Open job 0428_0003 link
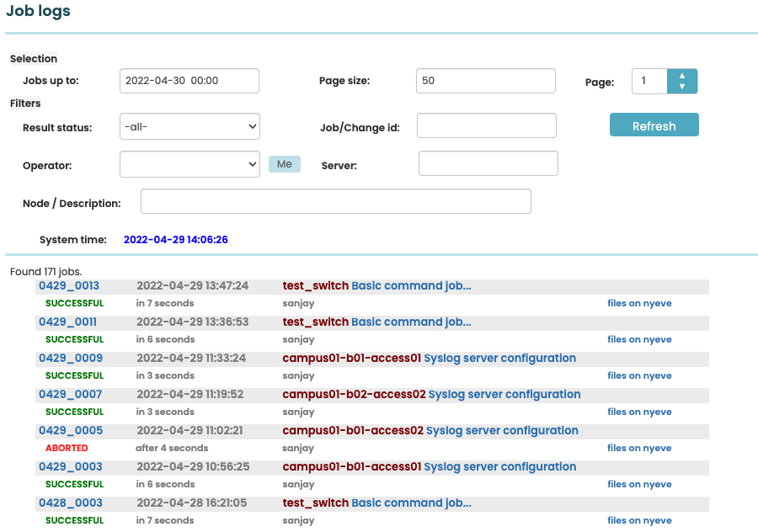Image resolution: width=758 pixels, height=532 pixels. click(x=70, y=503)
